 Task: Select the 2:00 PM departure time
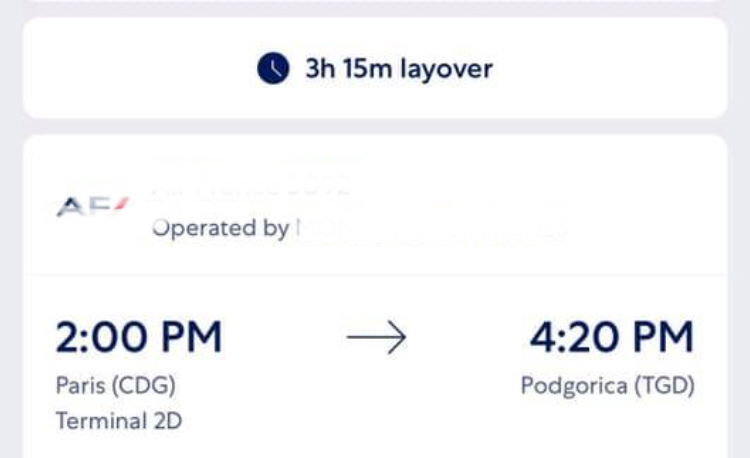tap(139, 337)
